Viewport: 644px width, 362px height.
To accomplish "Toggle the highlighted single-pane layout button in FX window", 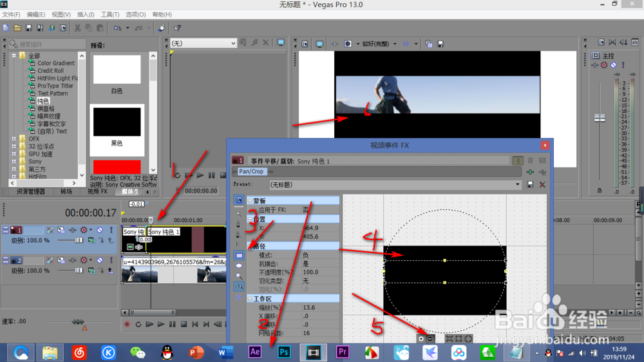I will (x=518, y=160).
